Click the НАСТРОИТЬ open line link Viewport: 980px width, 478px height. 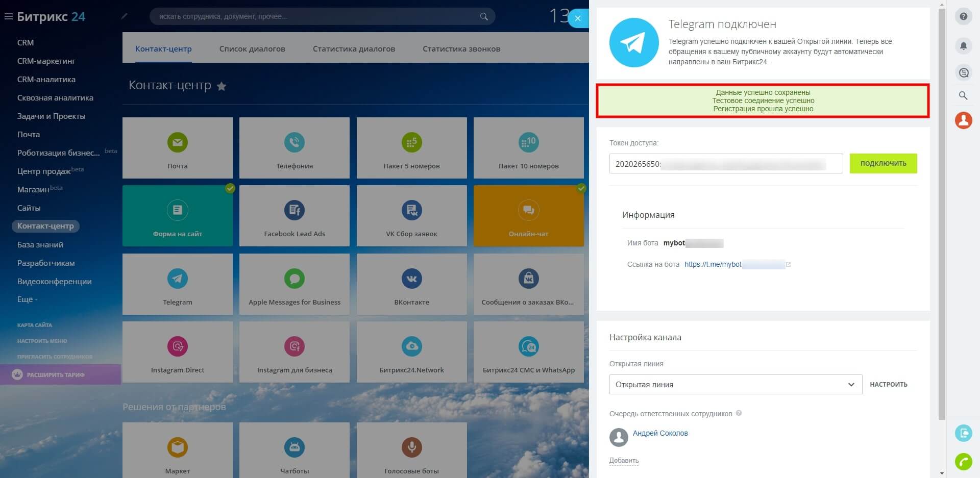point(889,385)
